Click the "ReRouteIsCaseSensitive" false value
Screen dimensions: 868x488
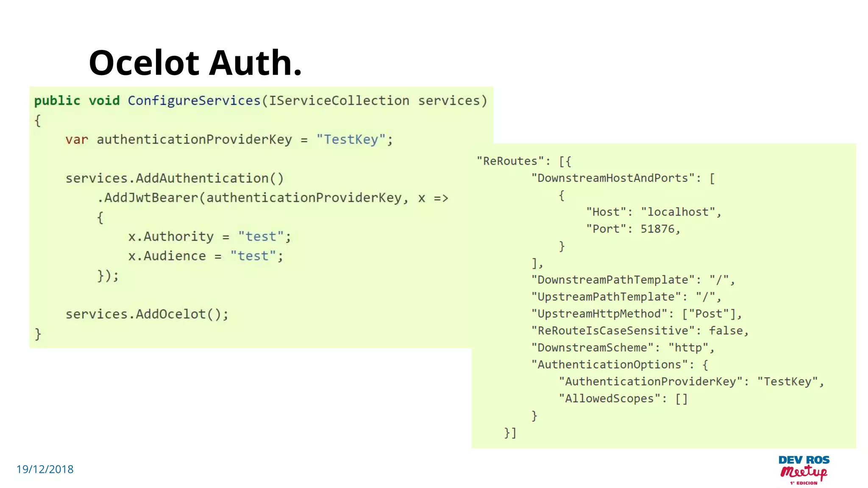coord(726,330)
